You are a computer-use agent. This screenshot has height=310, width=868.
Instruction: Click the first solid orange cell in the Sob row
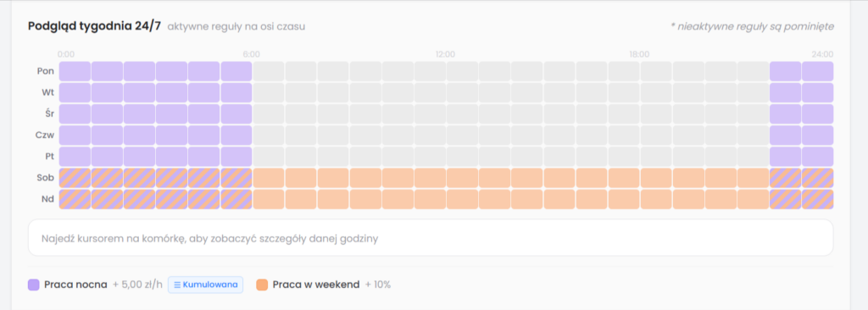[269, 178]
